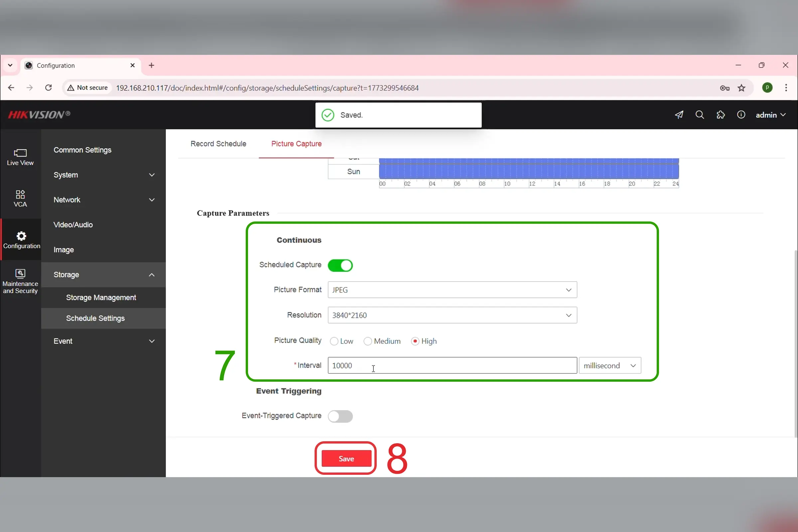
Task: Switch to Record Schedule tab
Action: click(x=218, y=144)
